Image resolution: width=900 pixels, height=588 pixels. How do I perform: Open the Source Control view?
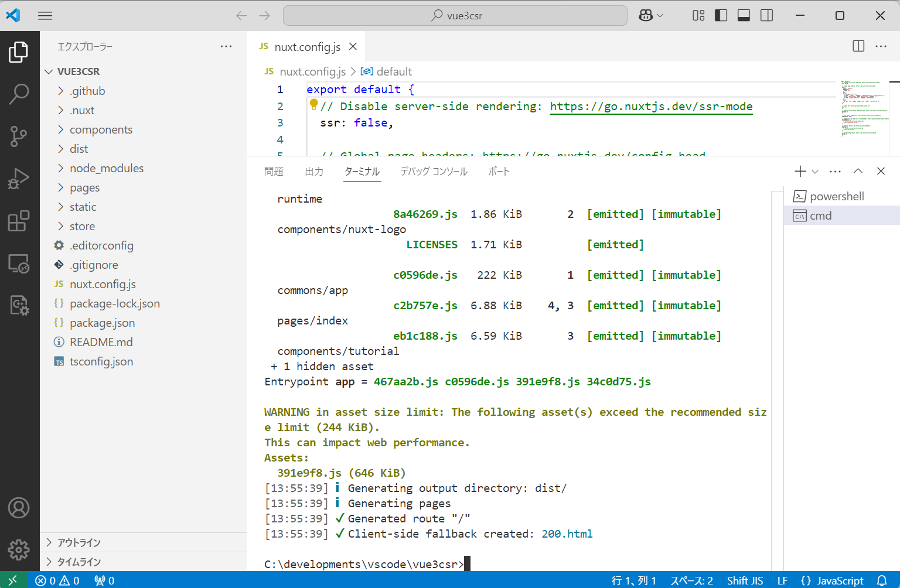20,136
